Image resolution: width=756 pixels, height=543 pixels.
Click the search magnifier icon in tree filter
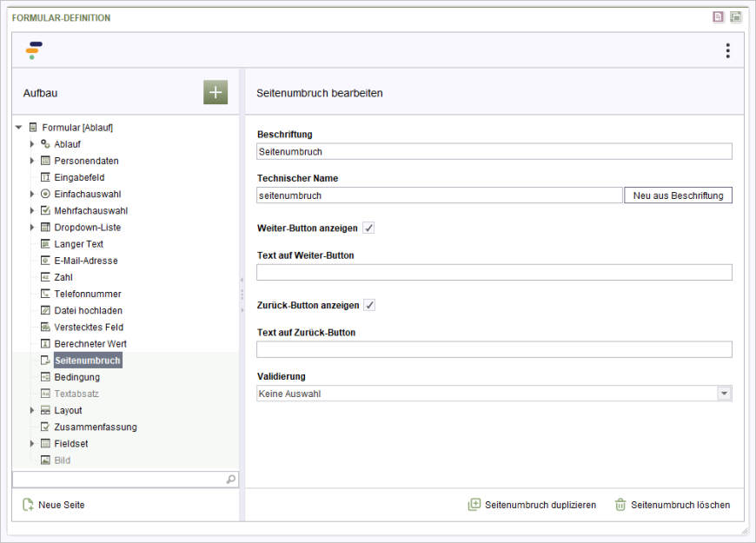[230, 479]
